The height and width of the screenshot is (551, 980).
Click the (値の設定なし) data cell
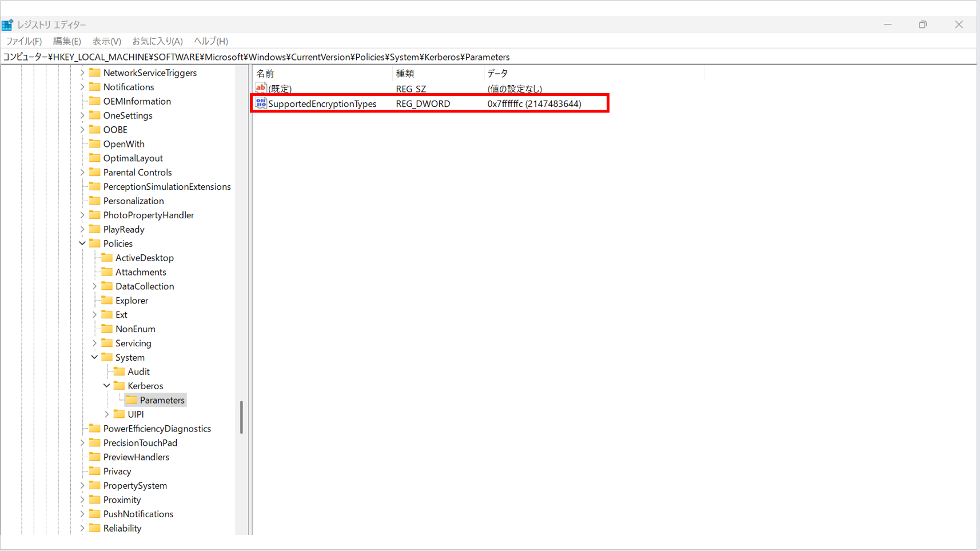point(515,89)
